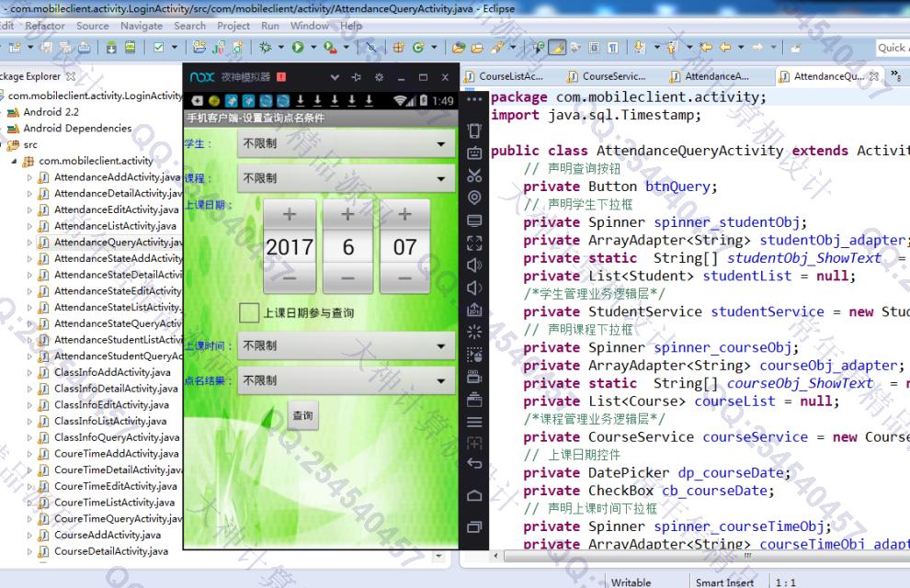Viewport: 910px width, 588px height.
Task: Close the Package Explorer view
Action: 70,76
